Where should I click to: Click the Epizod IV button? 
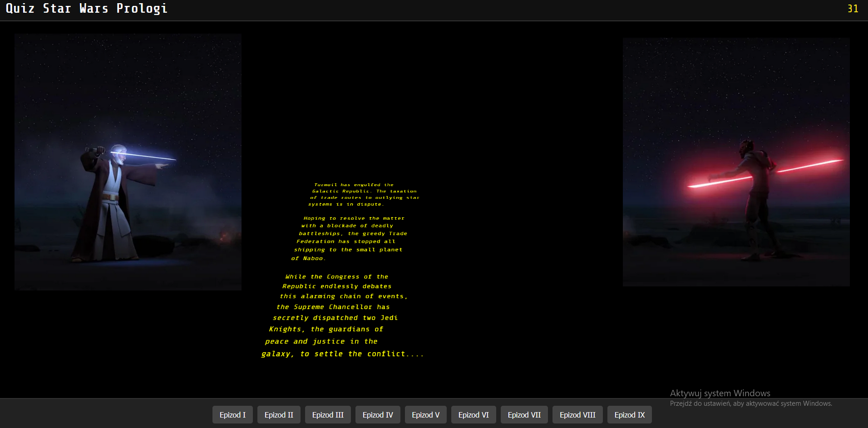(378, 415)
